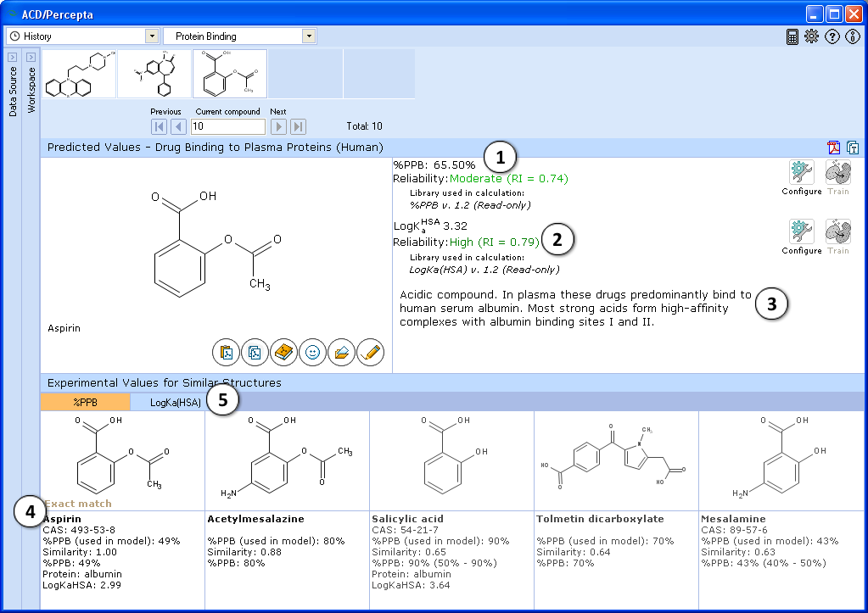The image size is (868, 613).
Task: Open the orange dictionary book icon
Action: [283, 352]
